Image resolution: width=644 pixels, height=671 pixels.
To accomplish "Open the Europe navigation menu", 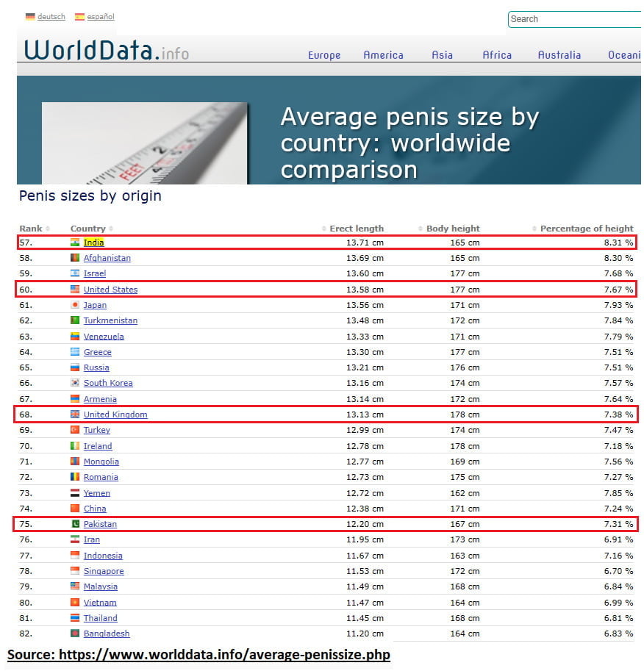I will pyautogui.click(x=324, y=55).
